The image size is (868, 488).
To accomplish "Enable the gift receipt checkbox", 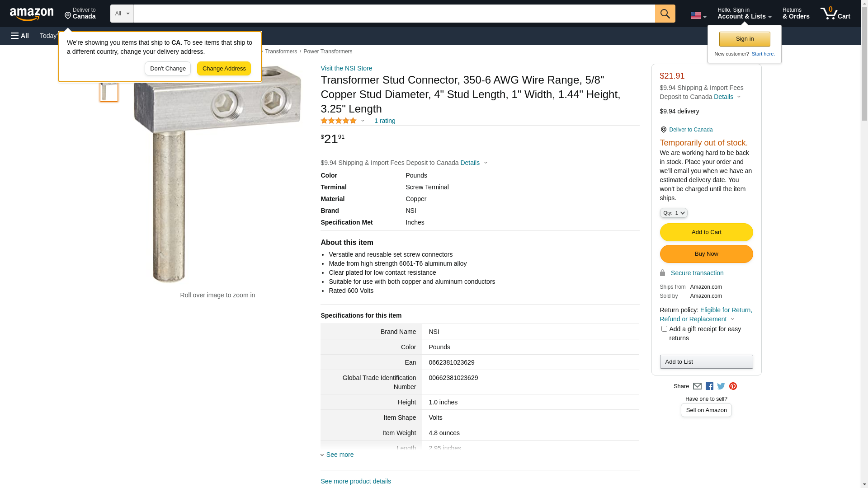I will click(664, 329).
